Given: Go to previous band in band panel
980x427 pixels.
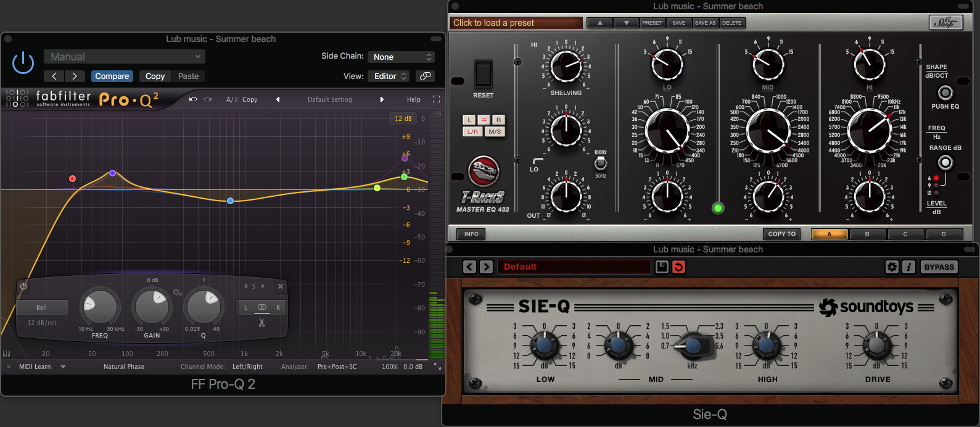Looking at the screenshot, I should click(245, 286).
